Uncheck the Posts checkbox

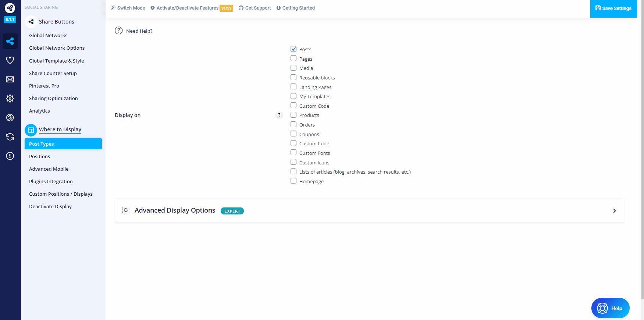coord(293,49)
